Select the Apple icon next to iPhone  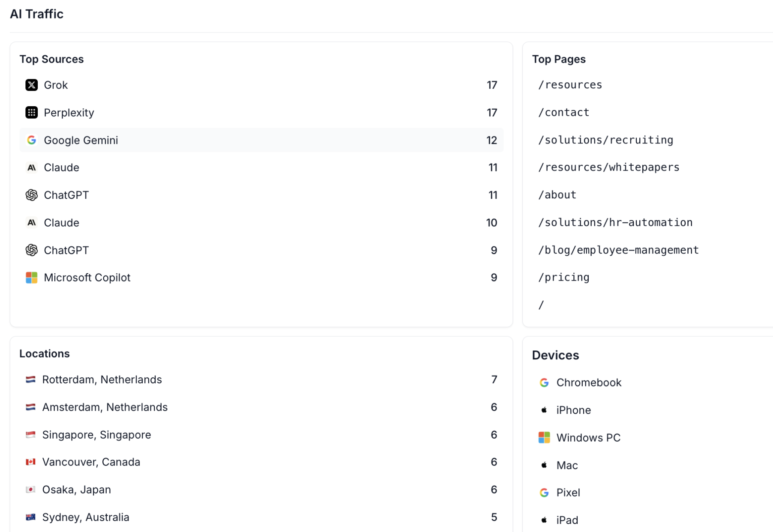click(544, 410)
